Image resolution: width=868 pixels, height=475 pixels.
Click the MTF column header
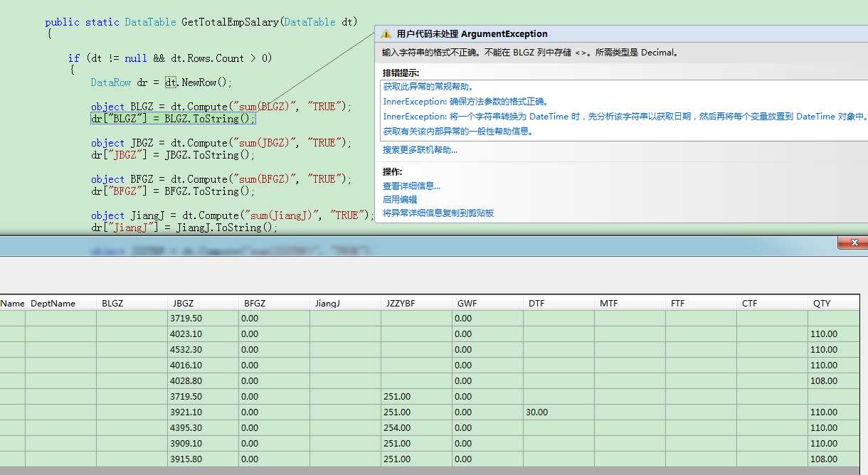click(630, 303)
